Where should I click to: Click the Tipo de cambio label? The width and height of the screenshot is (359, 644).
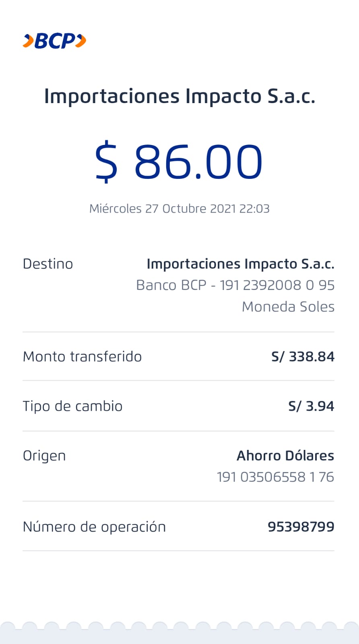(x=72, y=406)
